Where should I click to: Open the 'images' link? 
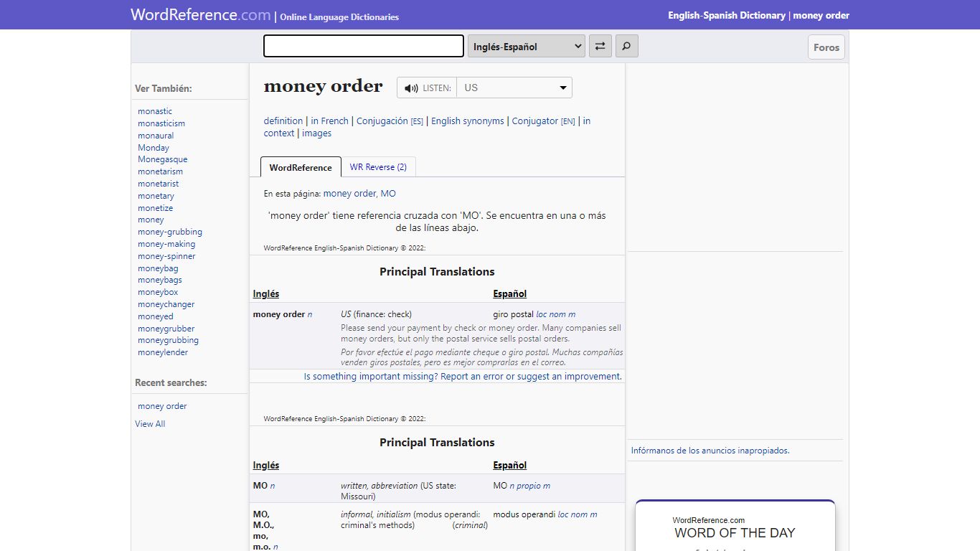[x=316, y=133]
